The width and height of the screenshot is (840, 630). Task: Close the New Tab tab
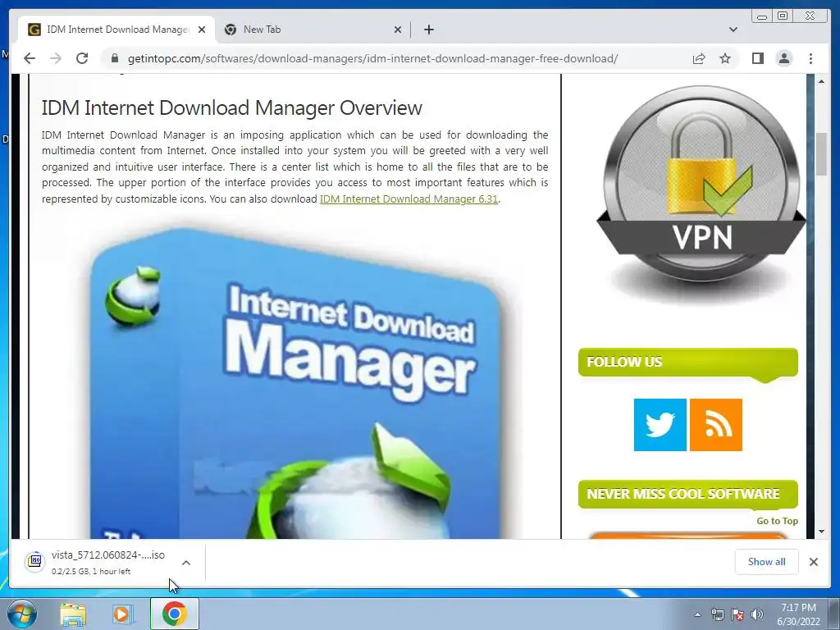pos(398,30)
